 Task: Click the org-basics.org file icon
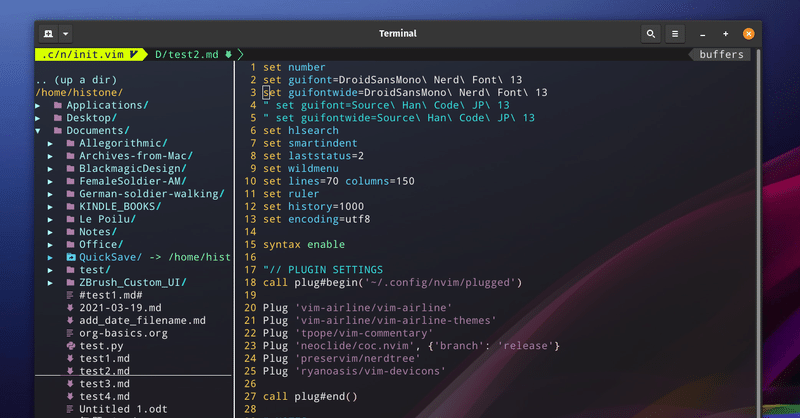pos(70,333)
